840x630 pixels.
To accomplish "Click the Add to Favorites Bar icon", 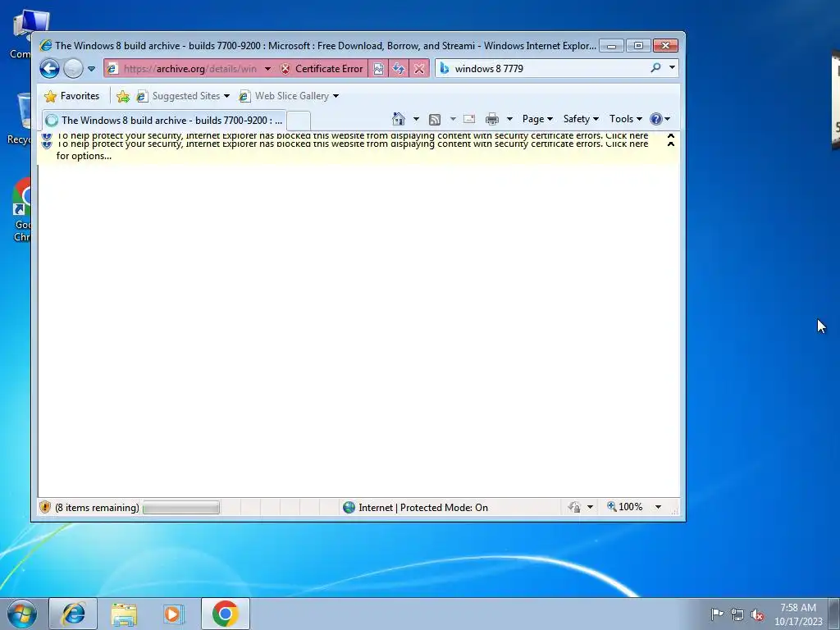I will [x=123, y=96].
